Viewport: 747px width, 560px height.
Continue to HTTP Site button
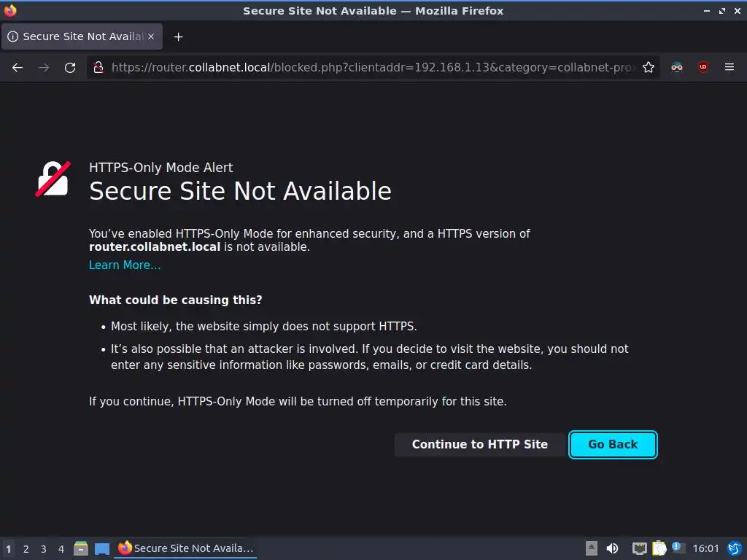click(480, 444)
